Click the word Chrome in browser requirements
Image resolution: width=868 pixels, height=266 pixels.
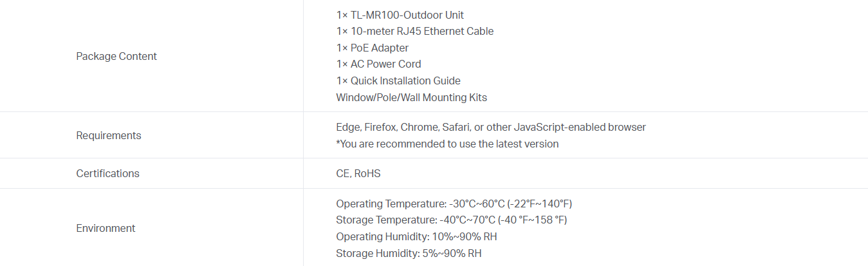tap(419, 127)
